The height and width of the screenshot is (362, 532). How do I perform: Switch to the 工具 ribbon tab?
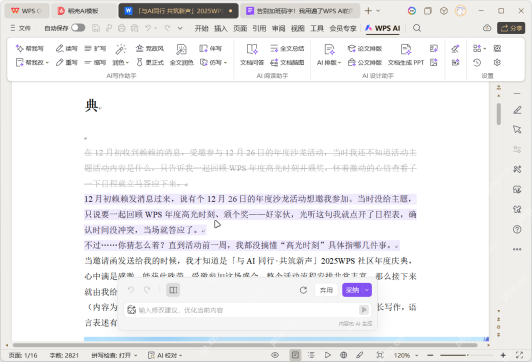[317, 28]
